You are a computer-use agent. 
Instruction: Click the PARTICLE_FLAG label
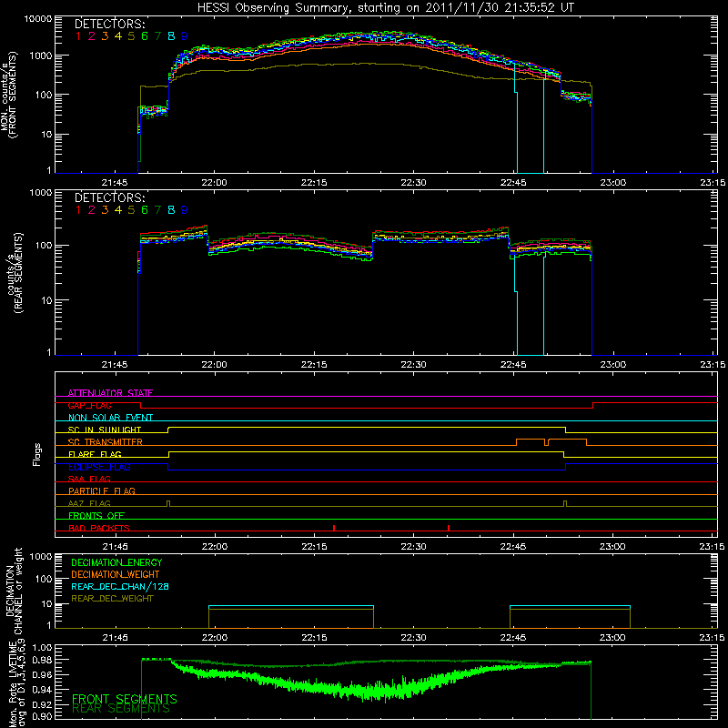[102, 491]
